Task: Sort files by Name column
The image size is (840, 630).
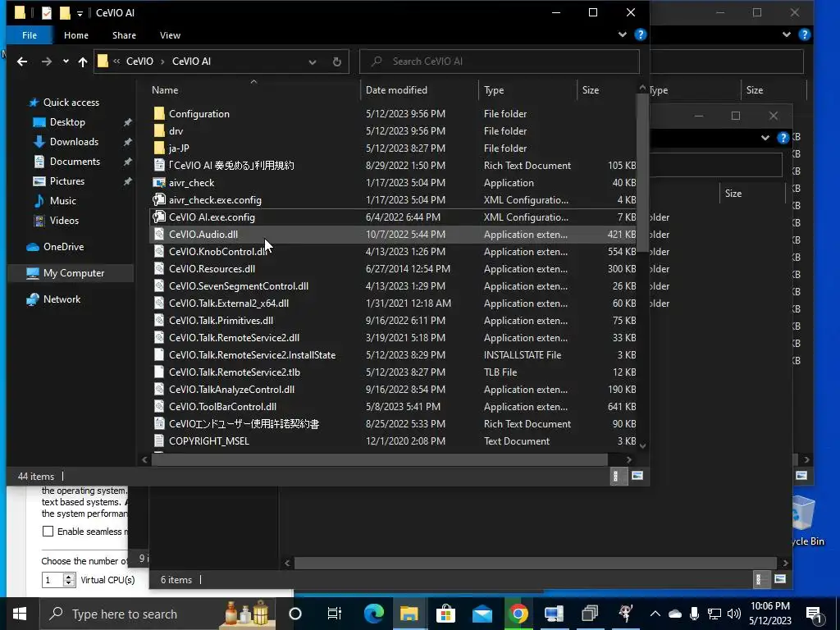Action: coord(164,90)
